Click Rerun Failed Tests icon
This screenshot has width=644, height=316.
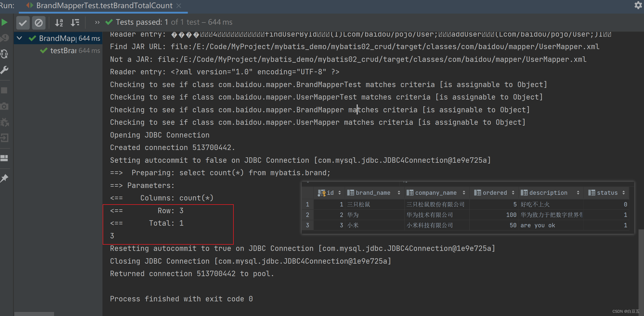tap(4, 38)
